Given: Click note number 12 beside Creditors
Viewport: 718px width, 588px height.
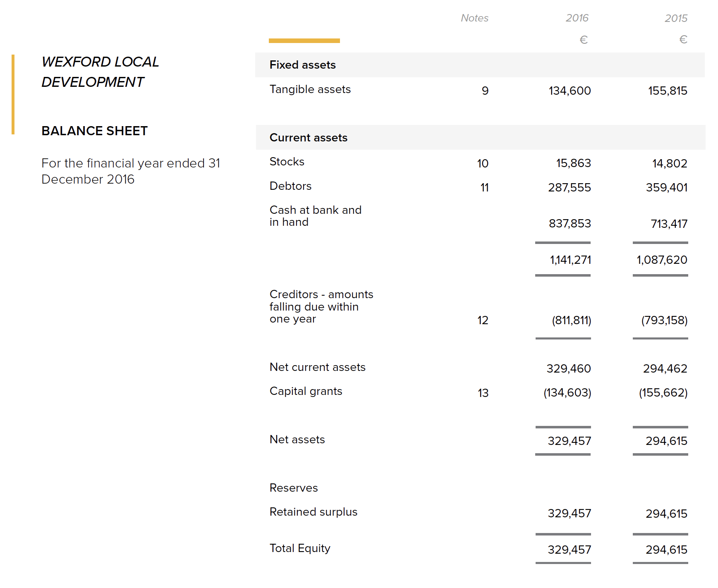Looking at the screenshot, I should point(483,320).
